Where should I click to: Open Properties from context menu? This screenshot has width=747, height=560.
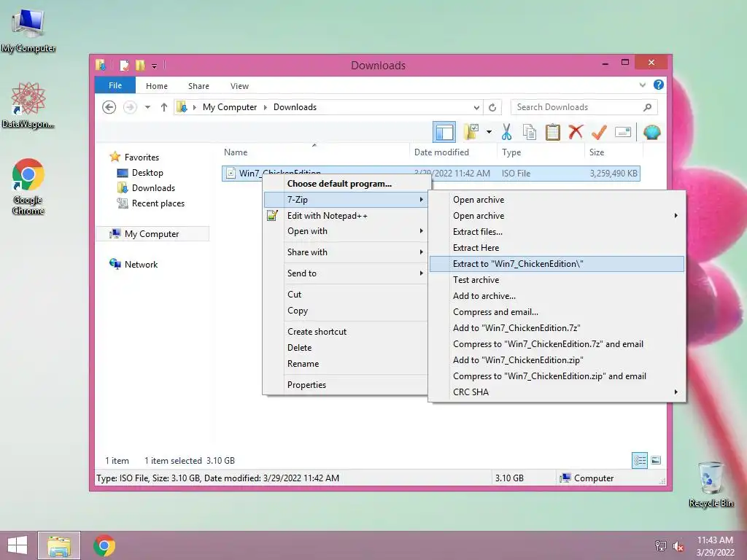coord(346,385)
